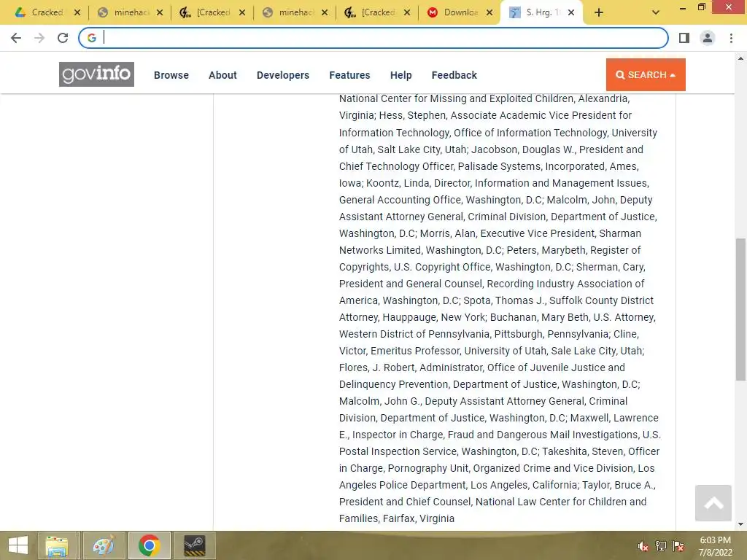This screenshot has width=747, height=560.
Task: Click the line starting "Flores, J. Robert, Administrator"
Action: (481, 367)
